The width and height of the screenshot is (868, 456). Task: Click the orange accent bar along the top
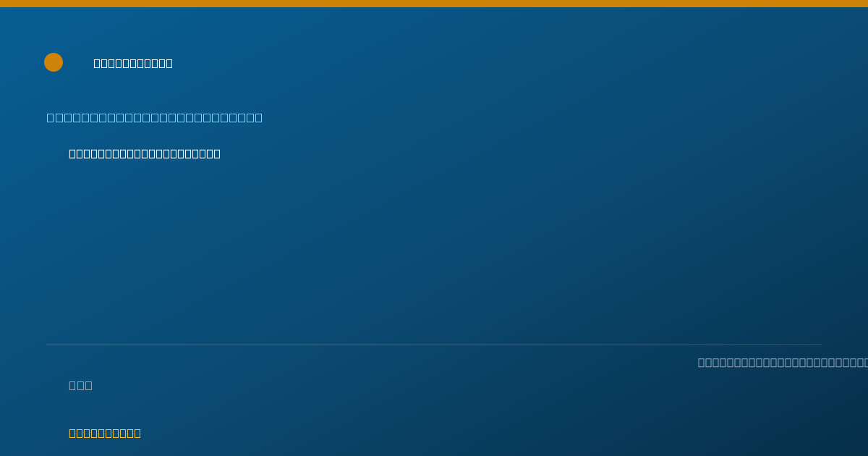point(434,4)
